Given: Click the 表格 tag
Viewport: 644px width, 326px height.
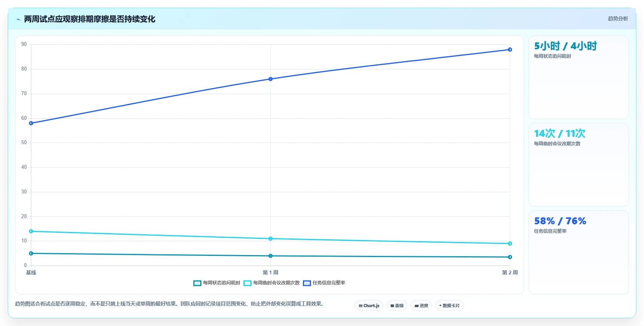Looking at the screenshot, I should pos(397,306).
